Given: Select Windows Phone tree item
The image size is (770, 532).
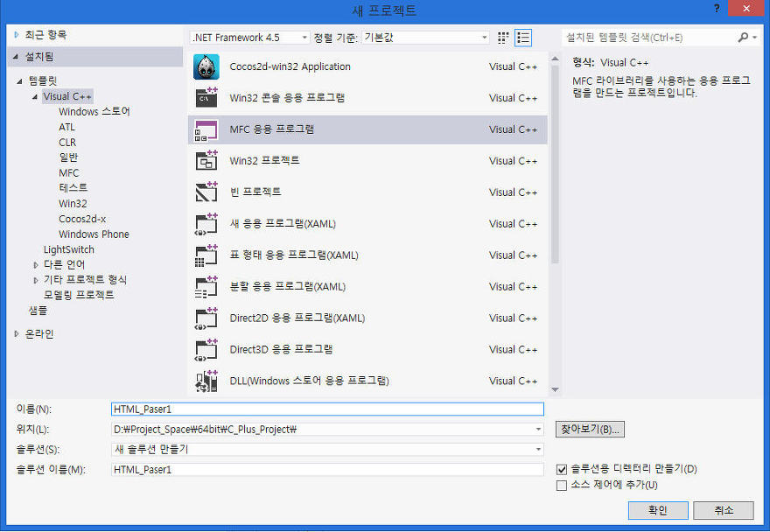Looking at the screenshot, I should pos(94,234).
